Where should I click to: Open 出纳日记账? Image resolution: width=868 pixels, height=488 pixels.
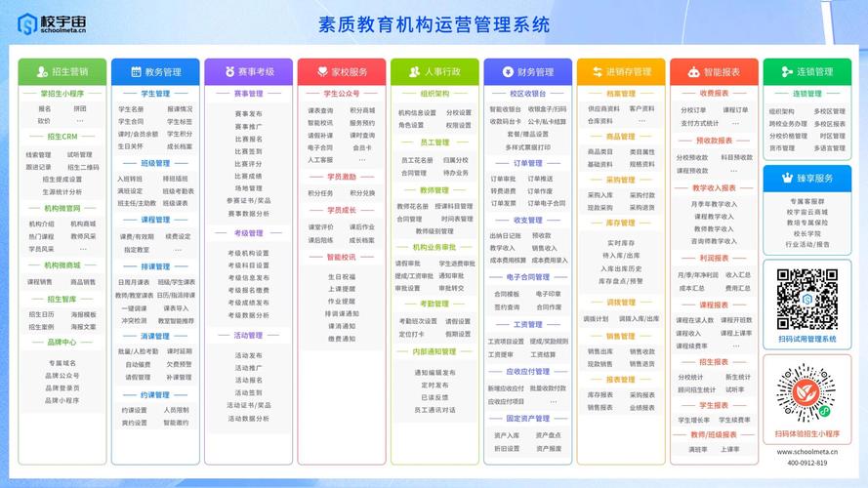pyautogui.click(x=505, y=235)
